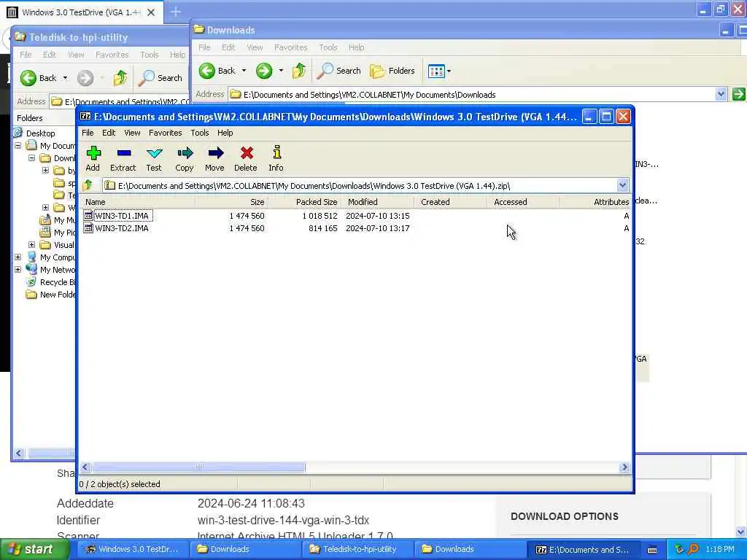
Task: Collapse My Documents in Folders tree
Action: [18, 146]
